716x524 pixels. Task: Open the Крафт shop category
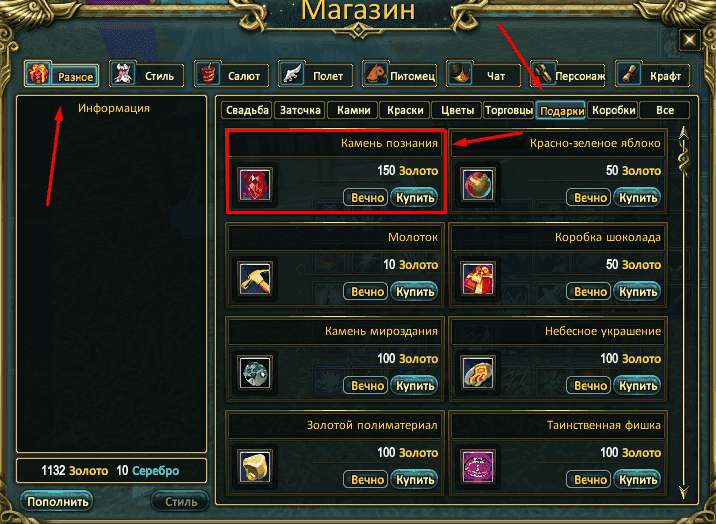pyautogui.click(x=653, y=74)
